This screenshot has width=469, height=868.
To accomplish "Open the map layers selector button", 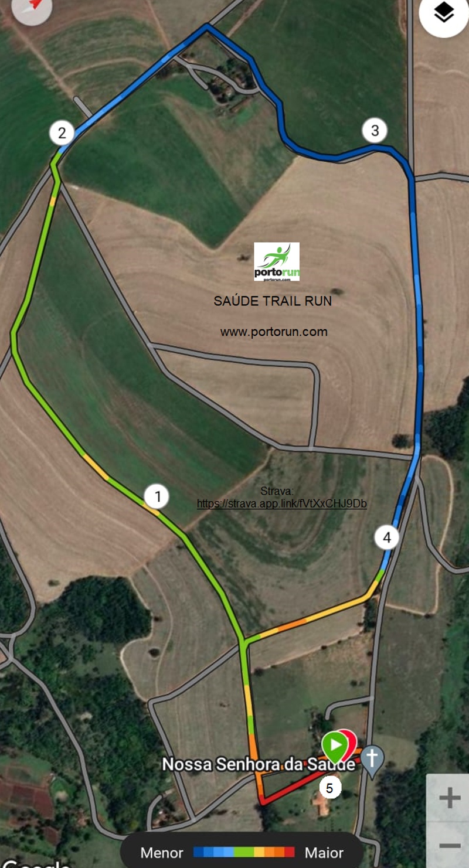I will coord(444,13).
